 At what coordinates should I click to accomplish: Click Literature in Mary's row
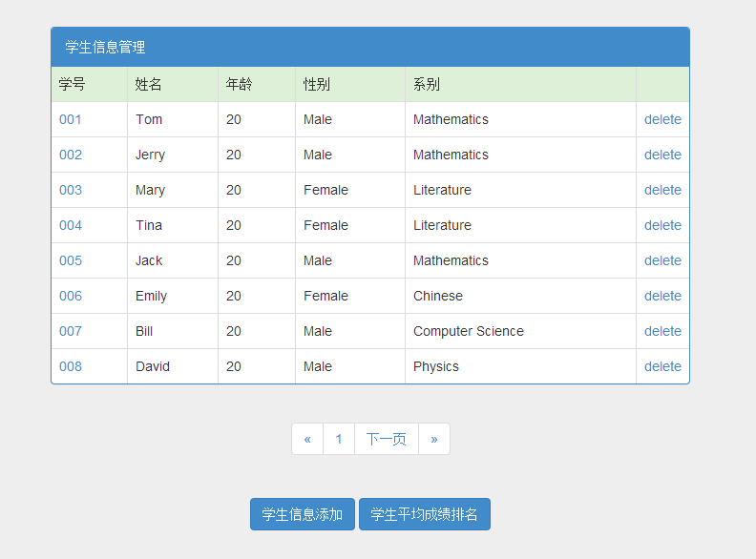442,190
